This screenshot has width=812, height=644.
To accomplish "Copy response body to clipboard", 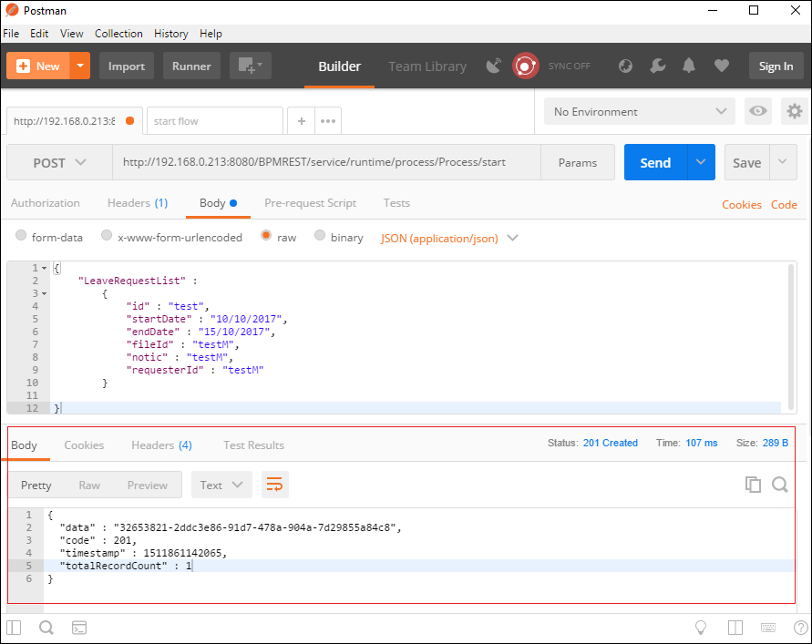I will (x=753, y=485).
